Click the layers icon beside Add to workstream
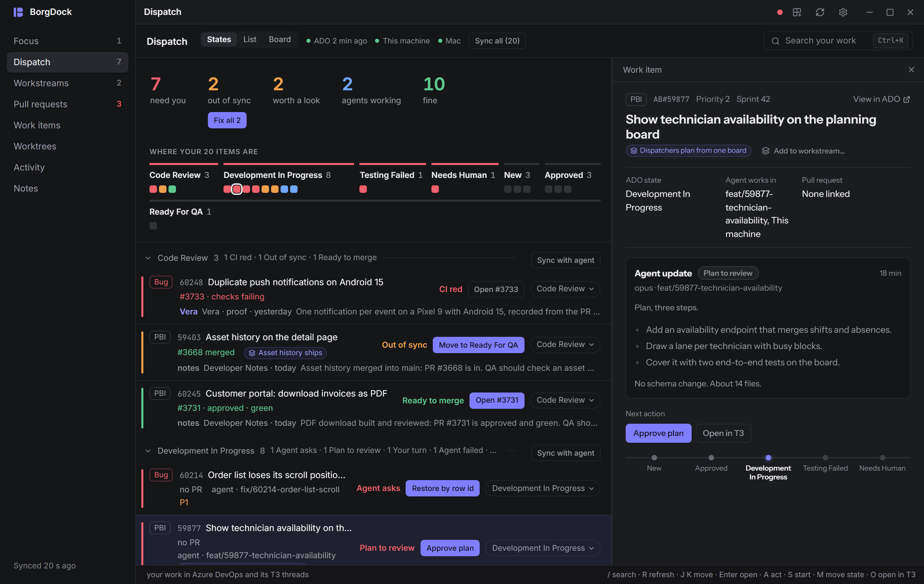This screenshot has height=584, width=924. point(765,151)
